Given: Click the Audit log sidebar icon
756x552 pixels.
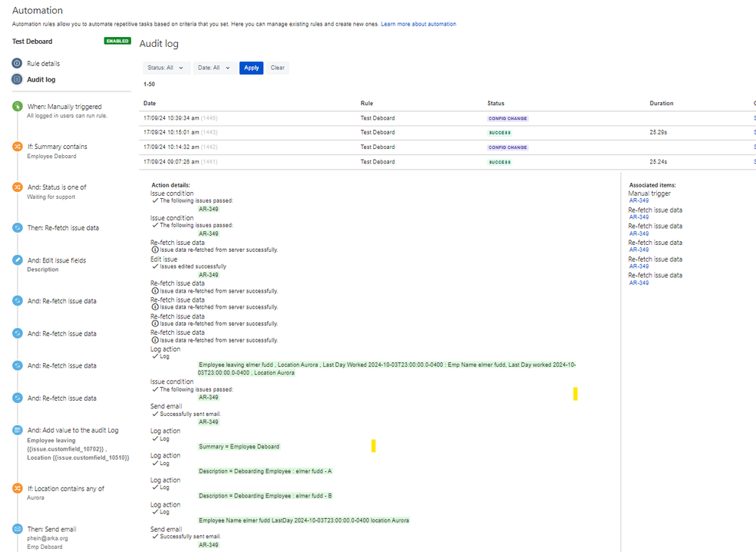Looking at the screenshot, I should 17,79.
